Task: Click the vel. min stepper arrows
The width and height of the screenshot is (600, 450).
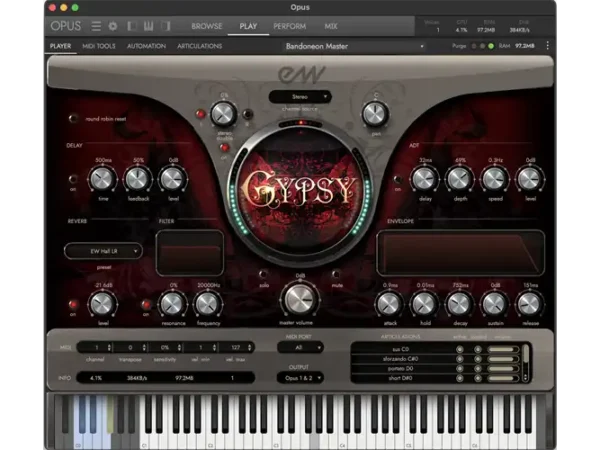Action: pos(214,347)
